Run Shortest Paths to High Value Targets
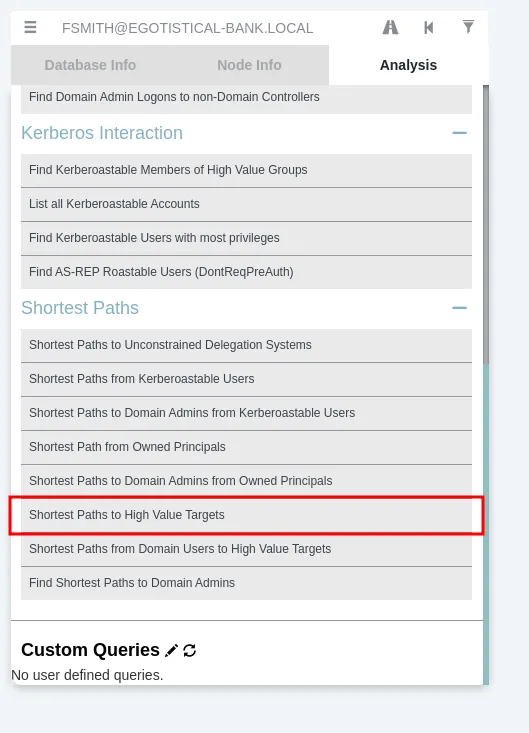Viewport: 529px width, 733px height. [x=246, y=515]
